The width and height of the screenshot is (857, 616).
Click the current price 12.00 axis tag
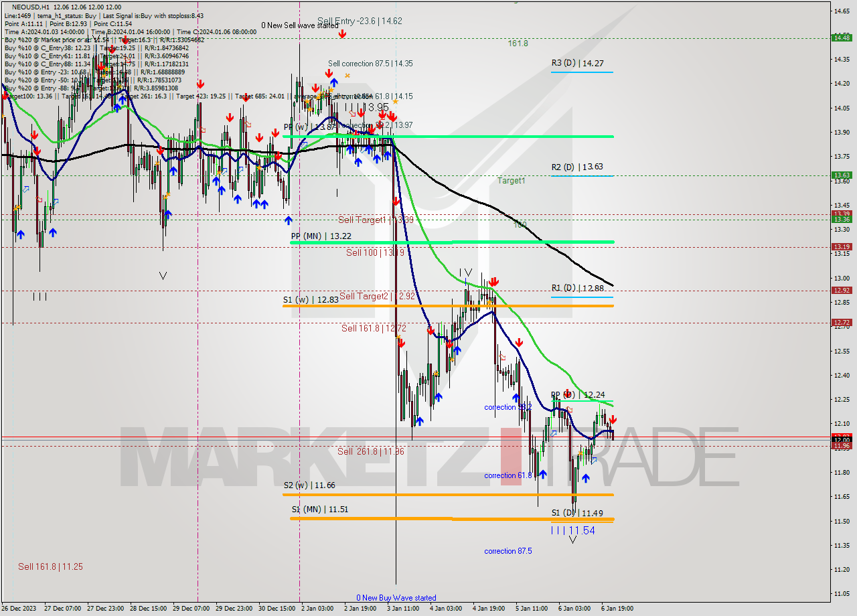pyautogui.click(x=841, y=439)
